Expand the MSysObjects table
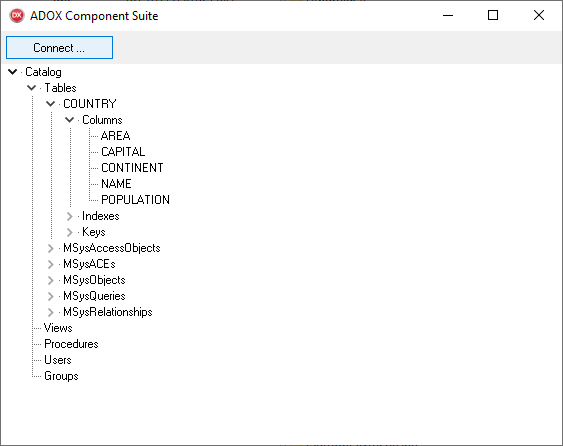This screenshot has height=446, width=563. coord(51,280)
